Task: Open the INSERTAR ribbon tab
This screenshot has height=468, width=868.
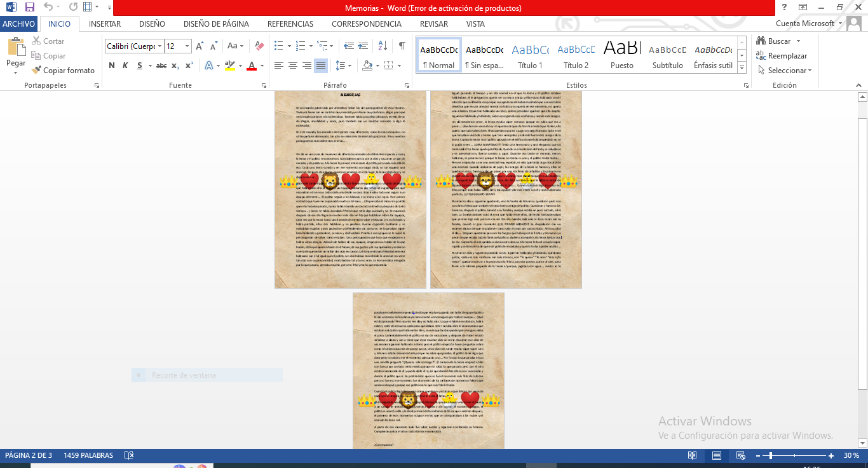Action: (x=105, y=24)
